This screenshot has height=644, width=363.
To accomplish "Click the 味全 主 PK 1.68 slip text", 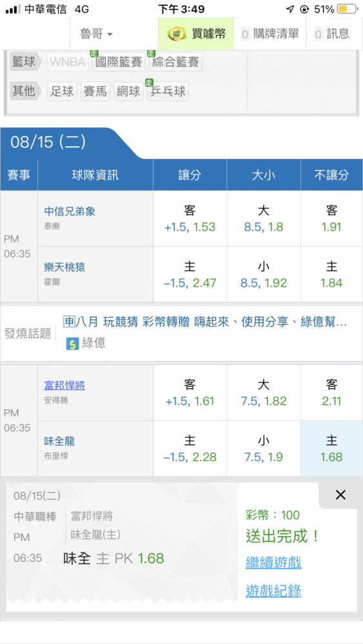I will (113, 558).
